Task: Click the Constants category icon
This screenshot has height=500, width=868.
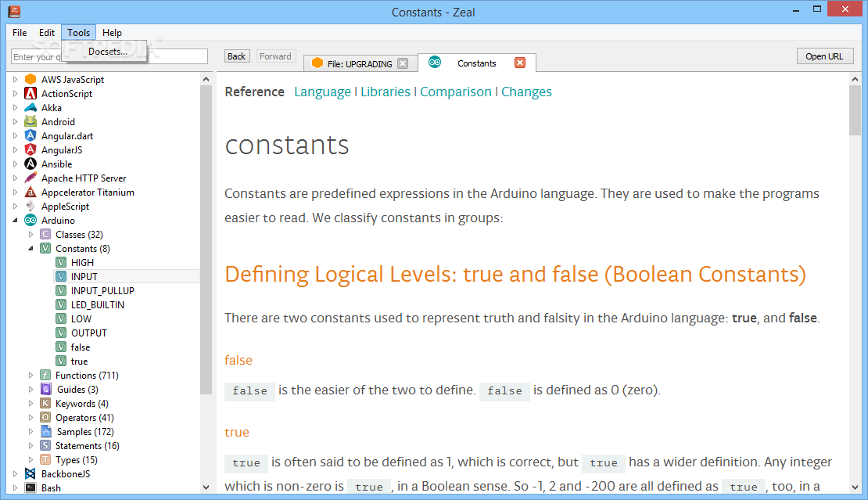Action: click(45, 249)
